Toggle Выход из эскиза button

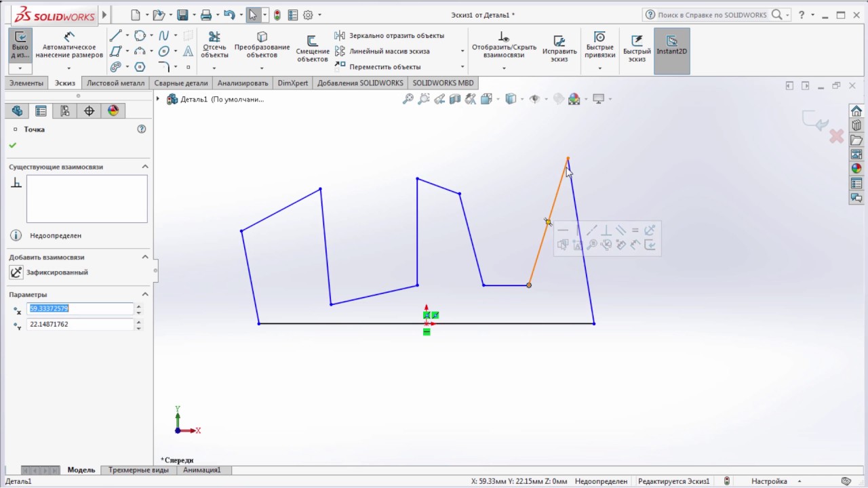coord(20,45)
